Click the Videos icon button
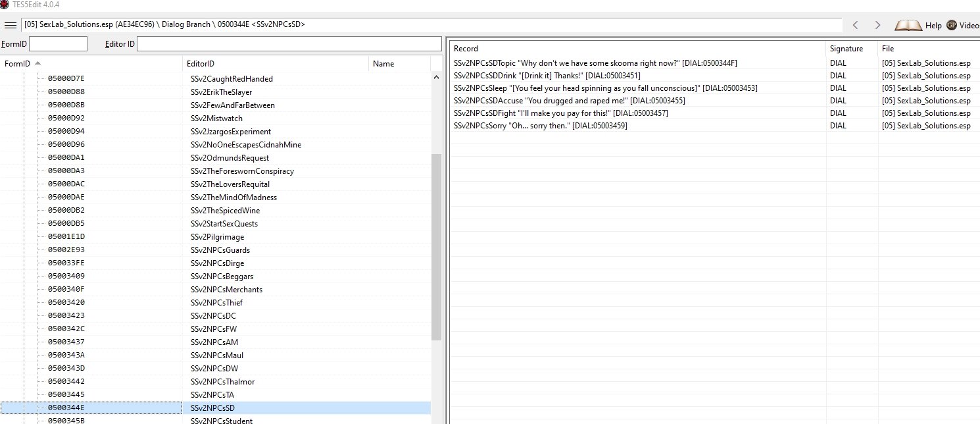Screen dimensions: 980x424 point(952,25)
